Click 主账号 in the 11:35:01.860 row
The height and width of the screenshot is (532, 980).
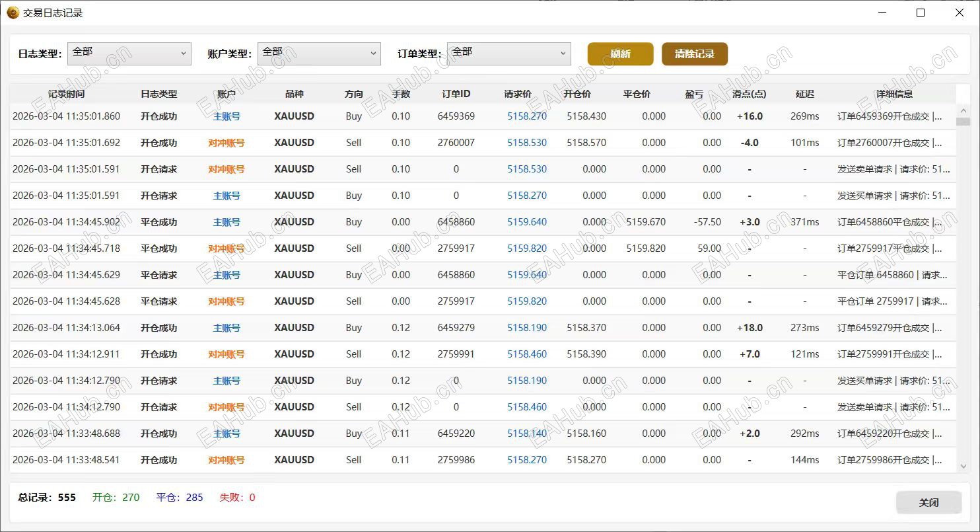[x=227, y=116]
